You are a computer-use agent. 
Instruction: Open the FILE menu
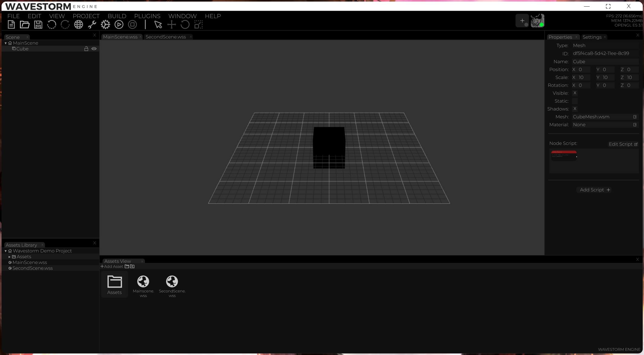pos(14,16)
